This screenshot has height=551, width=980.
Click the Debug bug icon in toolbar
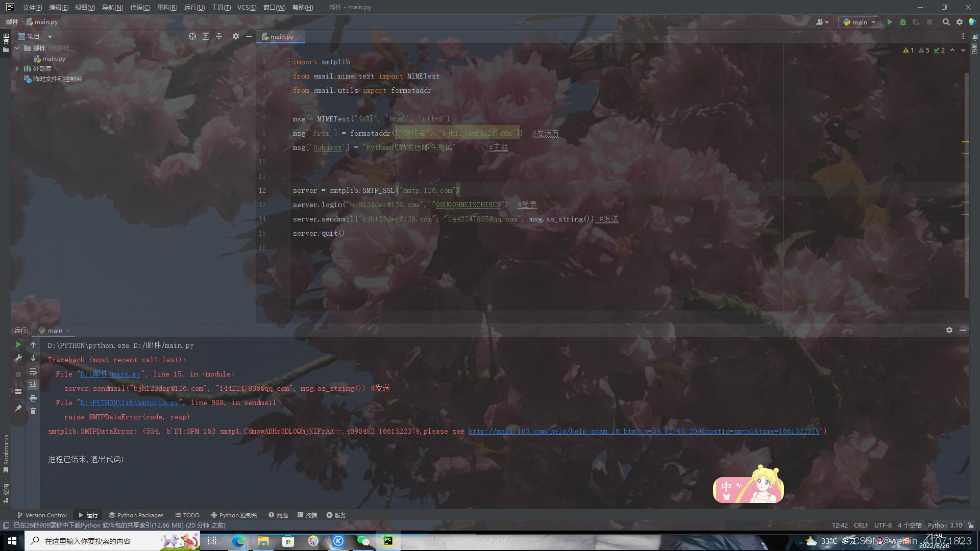(903, 22)
